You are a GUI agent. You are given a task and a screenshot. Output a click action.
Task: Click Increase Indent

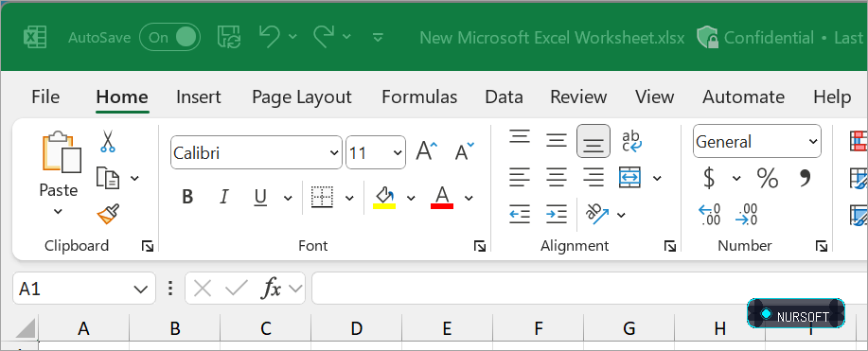pos(556,214)
